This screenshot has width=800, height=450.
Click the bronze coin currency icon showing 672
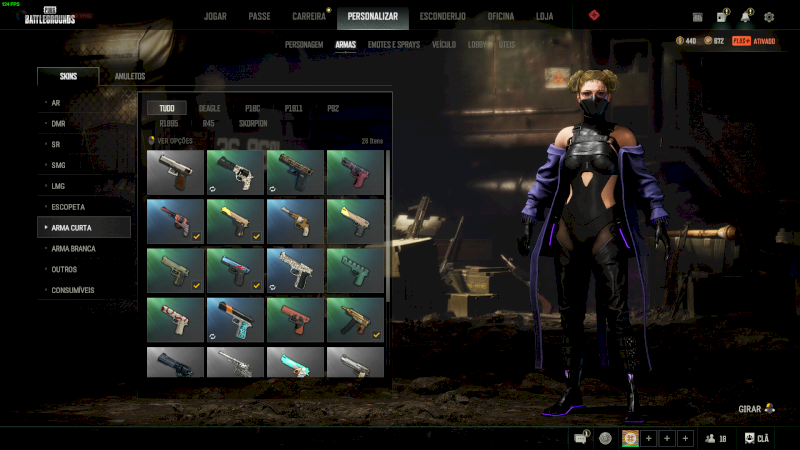click(x=708, y=41)
